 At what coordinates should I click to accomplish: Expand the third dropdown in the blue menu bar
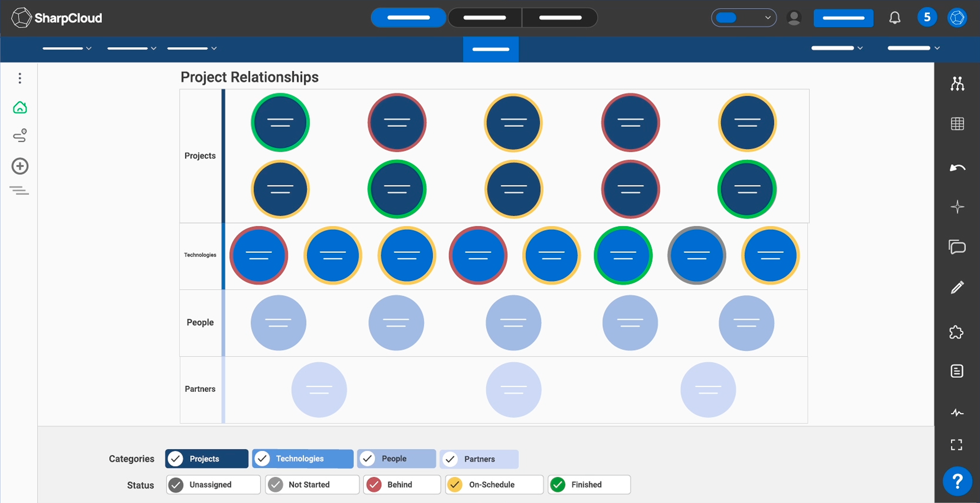click(x=192, y=48)
